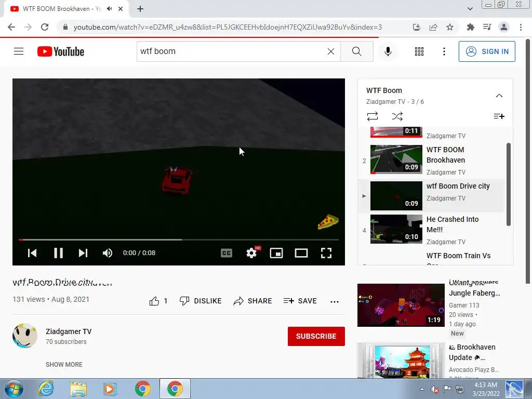Seek on the video progress bar

coord(179,240)
